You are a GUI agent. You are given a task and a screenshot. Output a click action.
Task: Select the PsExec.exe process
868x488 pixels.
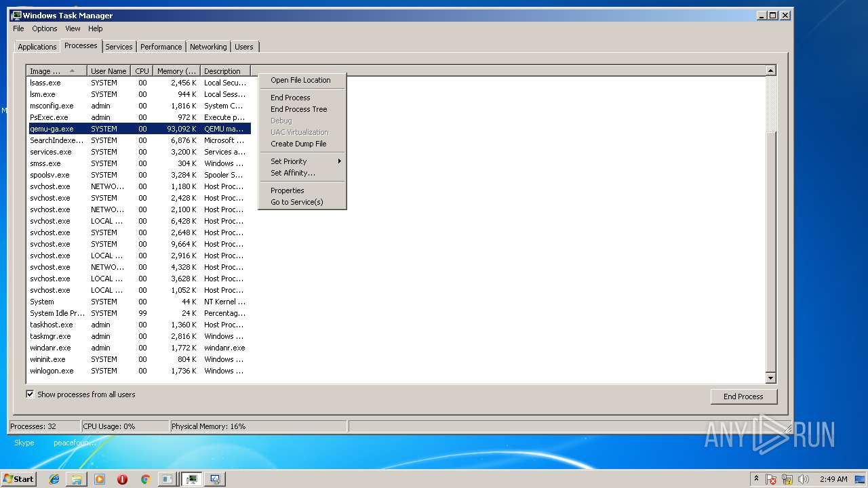[x=139, y=117]
